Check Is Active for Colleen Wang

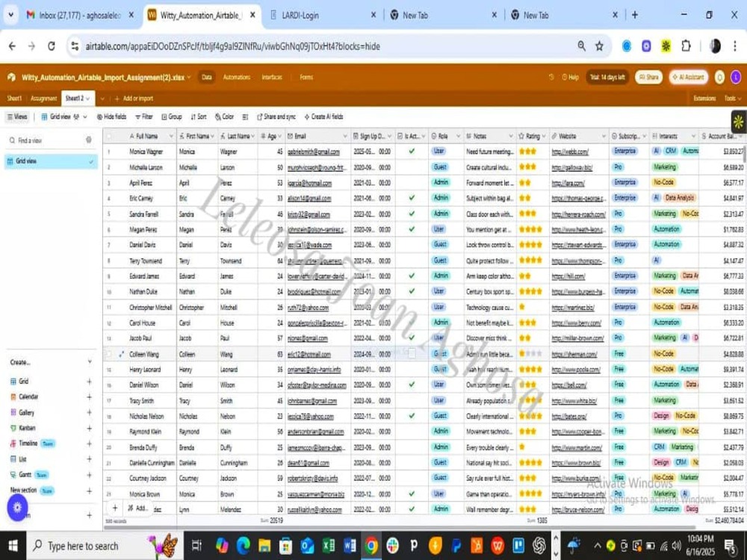(412, 354)
